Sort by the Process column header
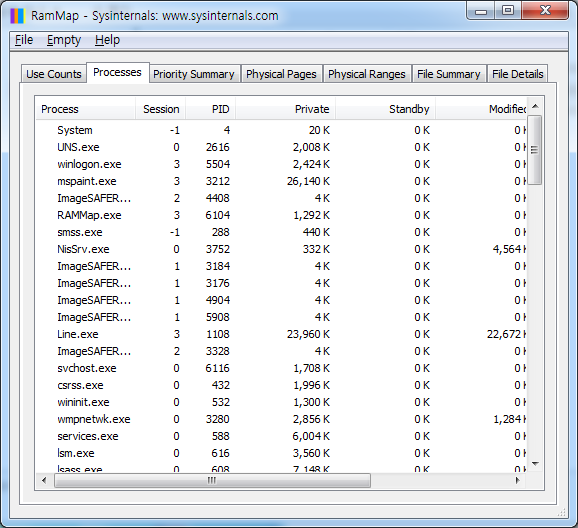Screen dimensions: 578x528 (x=86, y=109)
